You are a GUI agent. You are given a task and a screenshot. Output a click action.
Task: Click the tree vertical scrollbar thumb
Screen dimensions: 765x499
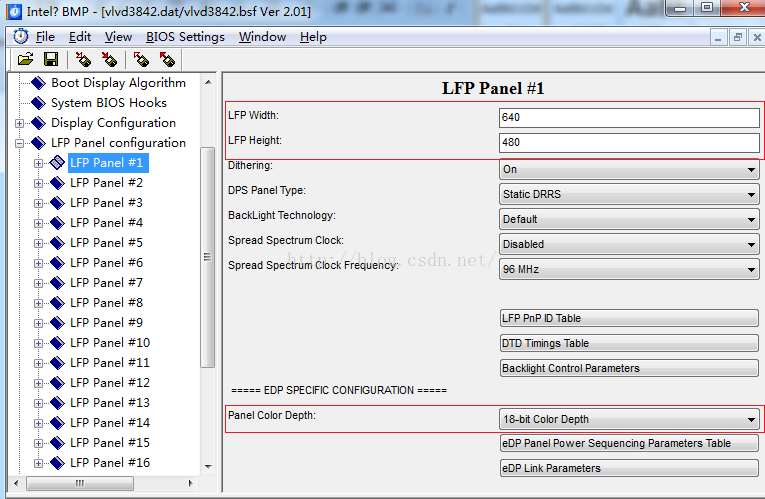pos(207,257)
